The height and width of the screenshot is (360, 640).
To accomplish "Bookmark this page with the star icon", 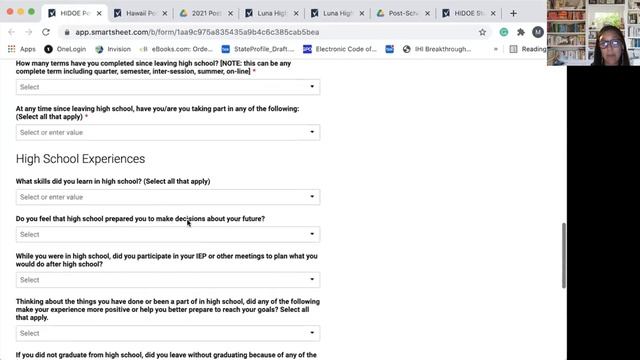I will (x=482, y=32).
